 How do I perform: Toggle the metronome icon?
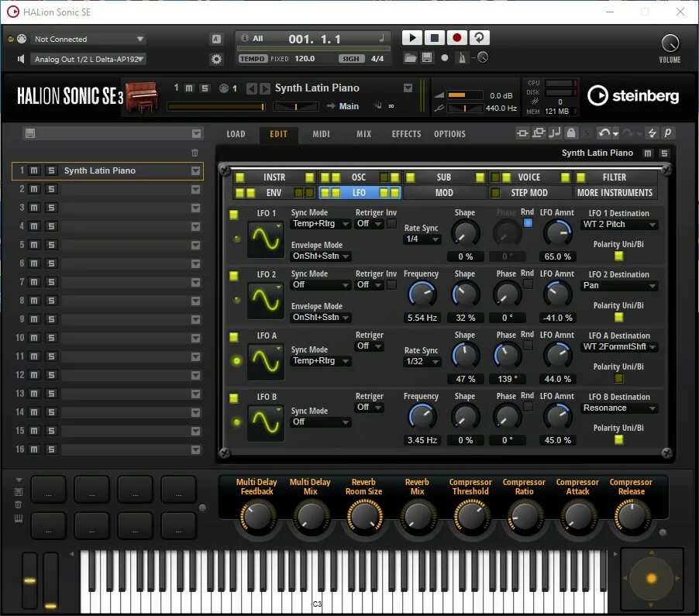click(x=463, y=58)
